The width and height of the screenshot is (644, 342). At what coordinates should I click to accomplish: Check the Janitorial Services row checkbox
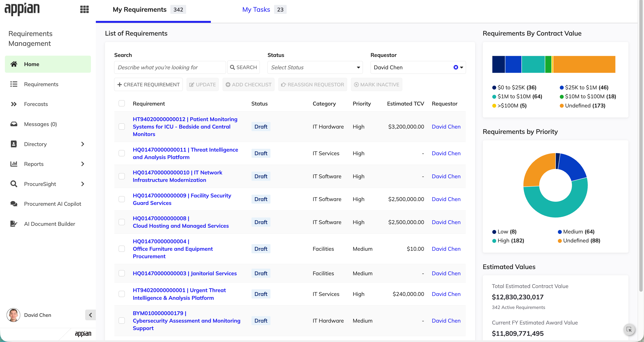pyautogui.click(x=122, y=273)
